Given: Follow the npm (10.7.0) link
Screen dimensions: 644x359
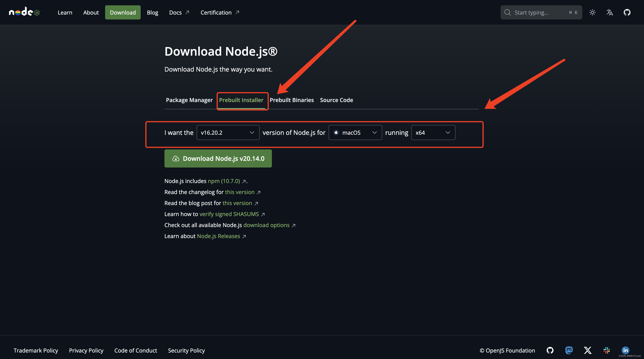Looking at the screenshot, I should [x=224, y=181].
